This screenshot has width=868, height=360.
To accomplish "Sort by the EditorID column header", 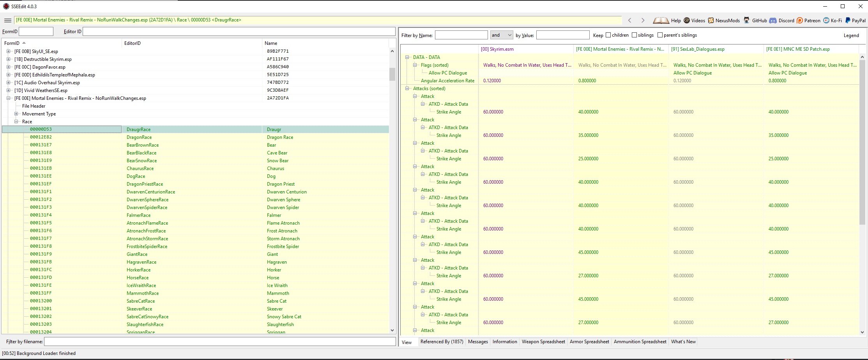I will click(x=192, y=43).
